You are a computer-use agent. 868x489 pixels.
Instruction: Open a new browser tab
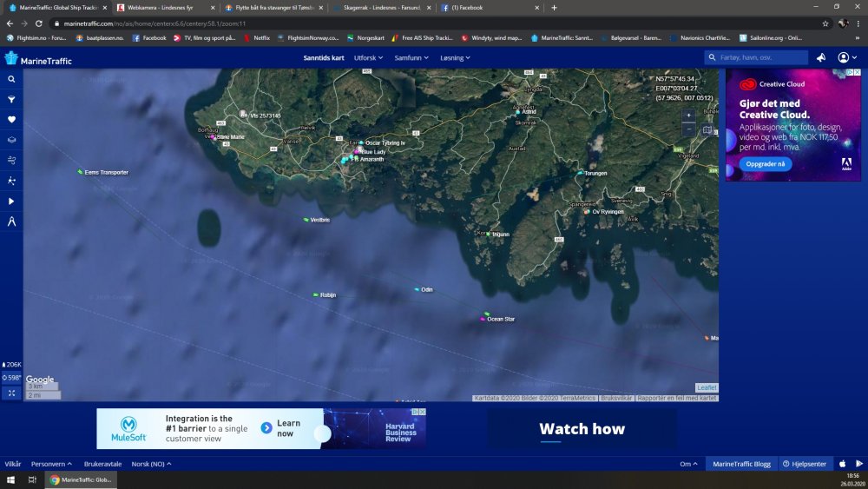click(x=554, y=8)
